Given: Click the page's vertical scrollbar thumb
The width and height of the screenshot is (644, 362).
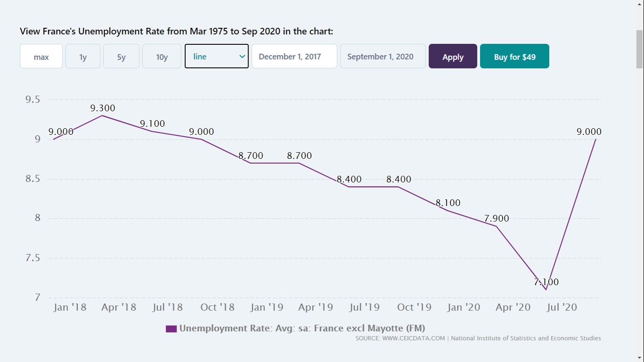Looking at the screenshot, I should [x=640, y=49].
